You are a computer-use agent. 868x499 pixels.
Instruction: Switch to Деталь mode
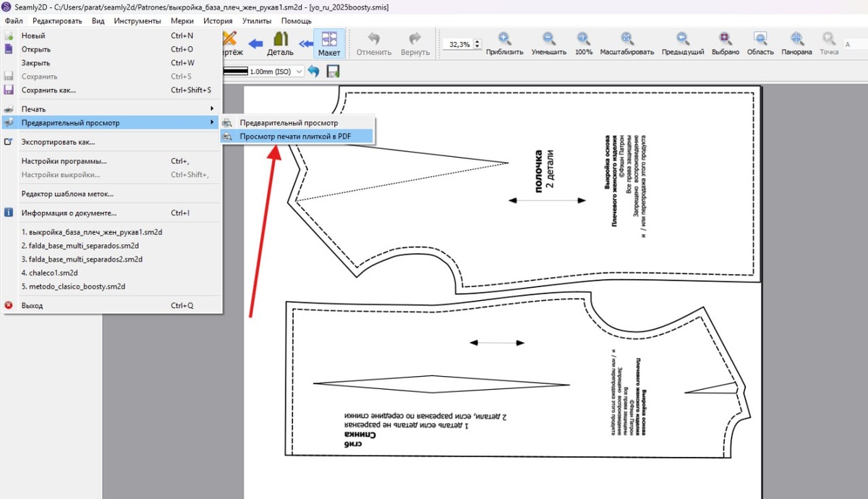click(x=281, y=43)
